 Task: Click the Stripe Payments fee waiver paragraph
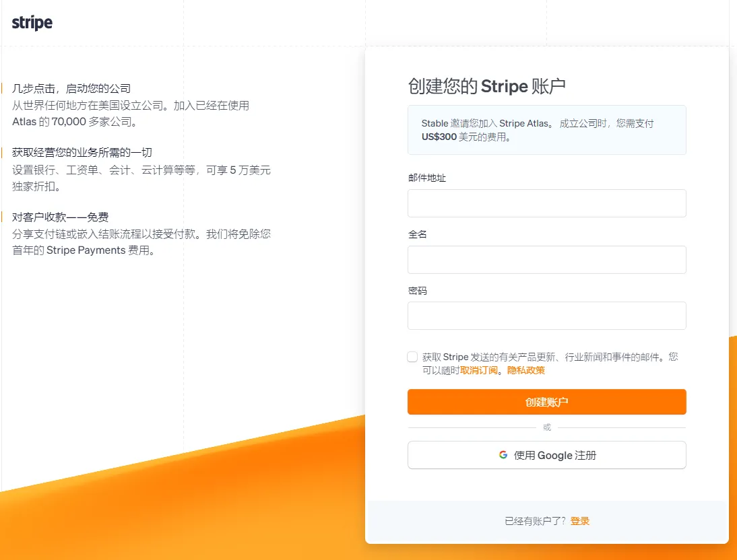pyautogui.click(x=141, y=242)
